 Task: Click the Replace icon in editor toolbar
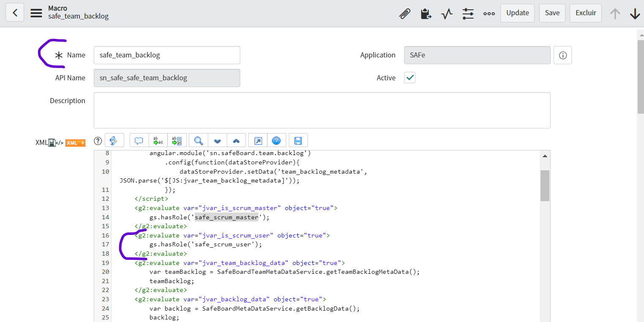point(158,140)
